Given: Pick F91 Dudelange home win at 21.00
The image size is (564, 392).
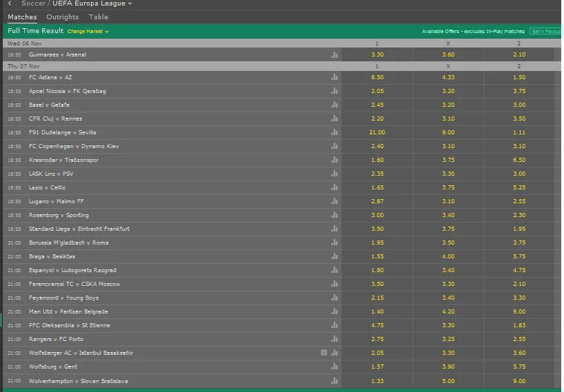Looking at the screenshot, I should [377, 132].
